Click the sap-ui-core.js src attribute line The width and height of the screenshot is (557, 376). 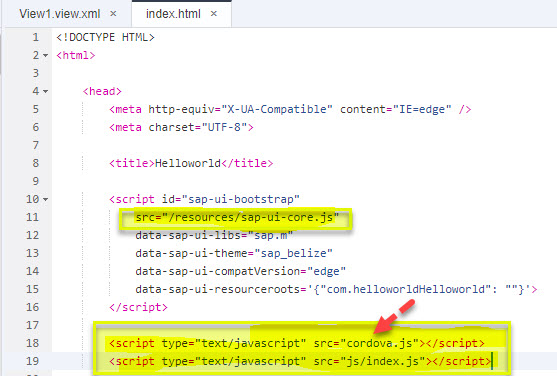pyautogui.click(x=237, y=217)
